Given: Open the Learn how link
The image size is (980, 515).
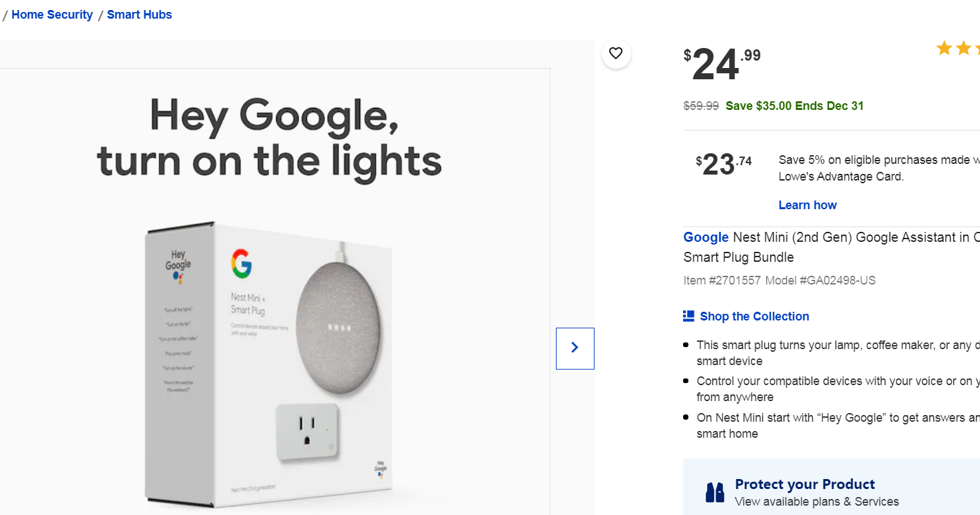Looking at the screenshot, I should [x=807, y=205].
